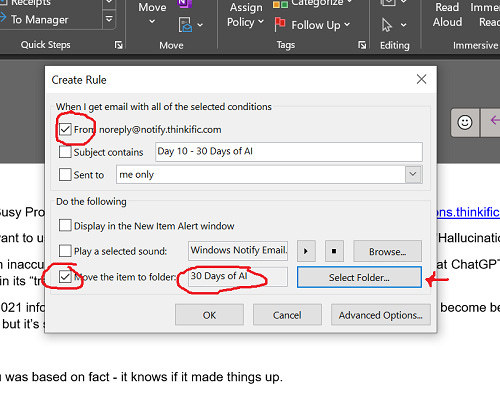This screenshot has height=396, width=500.
Task: Open the Sent to 'me only' dropdown
Action: (413, 174)
